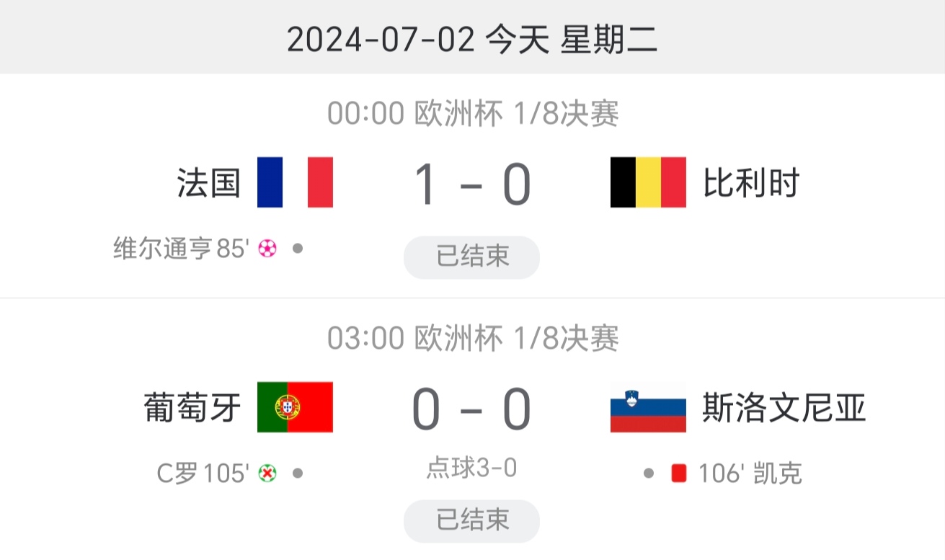Viewport: 945px width, 560px height.
Task: Select the 葡萄牙 team name
Action: click(192, 408)
